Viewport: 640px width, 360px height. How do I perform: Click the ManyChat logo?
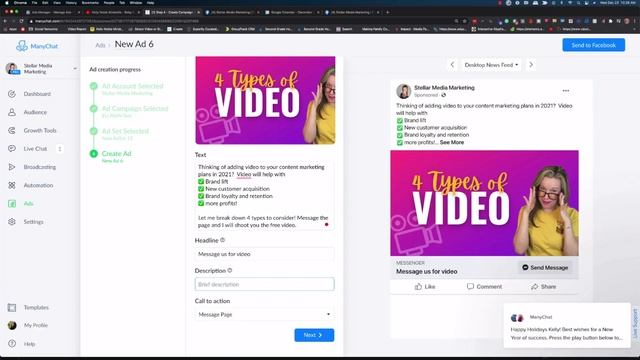tap(37, 46)
